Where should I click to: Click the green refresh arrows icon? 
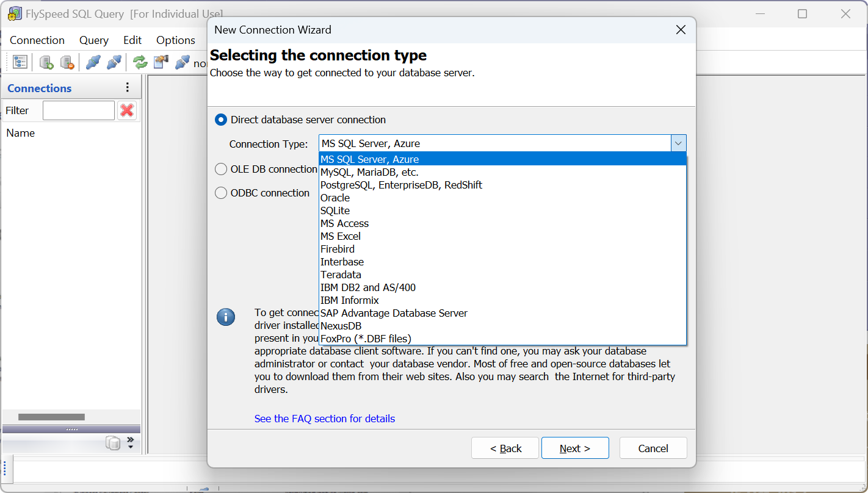tap(140, 62)
